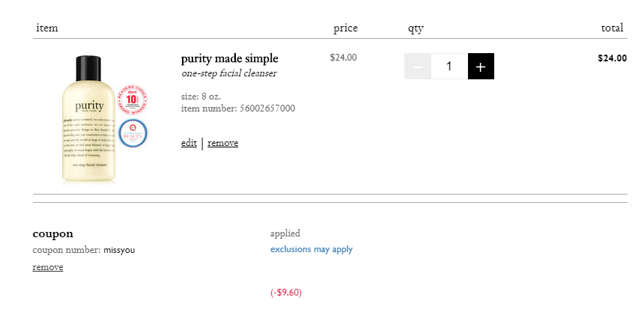Click the quantity input field showing 1

(x=449, y=66)
